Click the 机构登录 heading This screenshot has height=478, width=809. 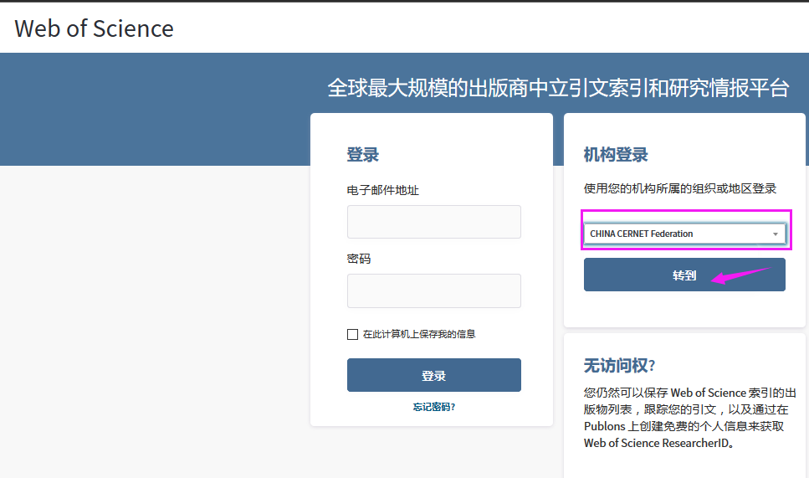(x=615, y=155)
